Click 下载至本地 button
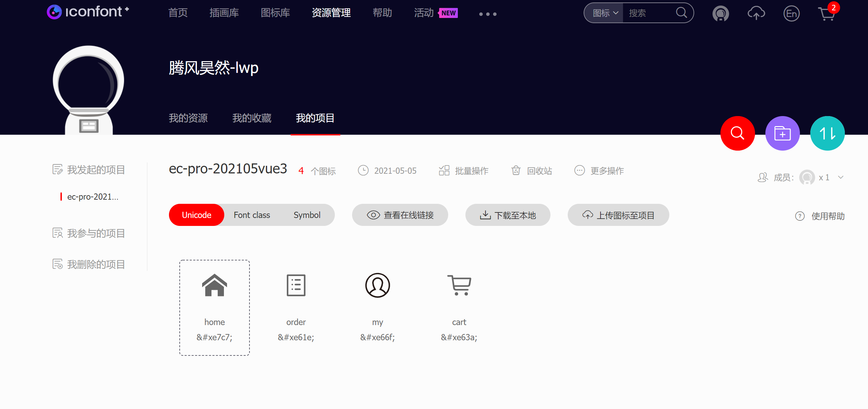Viewport: 868px width, 409px height. coord(508,215)
